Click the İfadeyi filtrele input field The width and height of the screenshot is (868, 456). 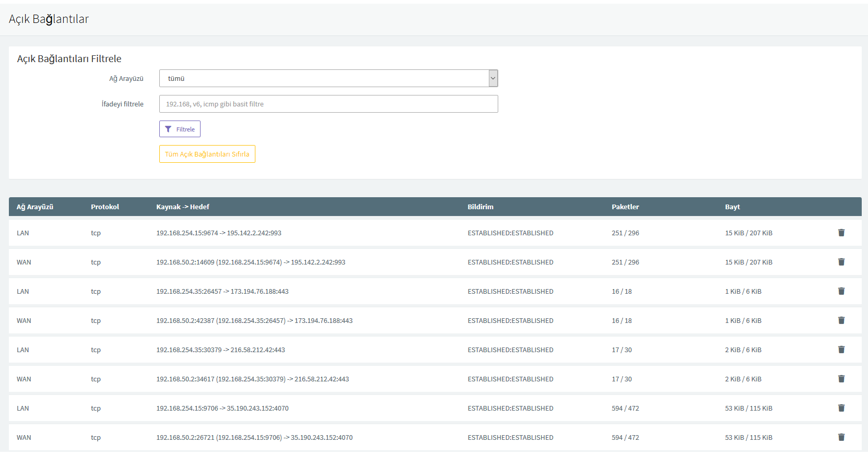coord(328,104)
